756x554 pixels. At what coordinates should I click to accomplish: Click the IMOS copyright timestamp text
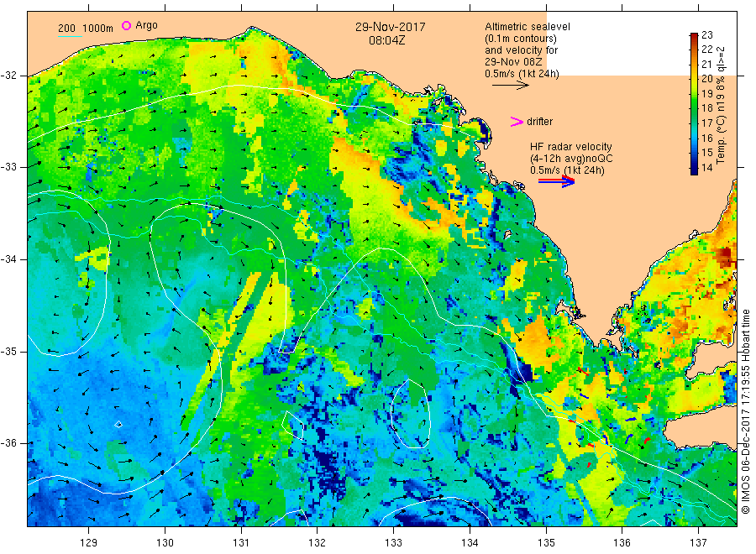(x=745, y=412)
